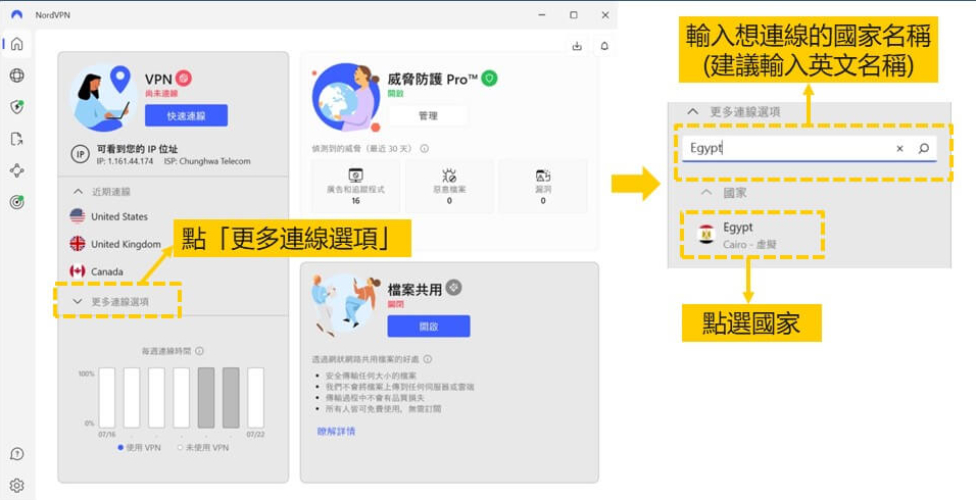976x500 pixels.
Task: Click the search magnifier in the country field
Action: point(924,148)
